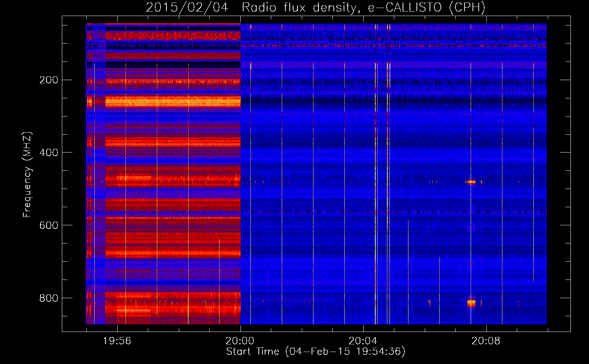Click the bright burst near 480 MHz at 20:07
The width and height of the screenshot is (589, 364).
(x=471, y=182)
